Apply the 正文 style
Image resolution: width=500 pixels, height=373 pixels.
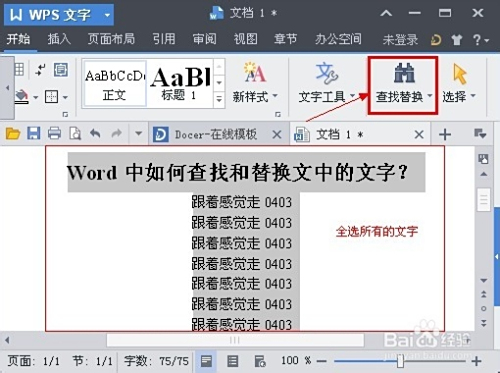click(115, 83)
